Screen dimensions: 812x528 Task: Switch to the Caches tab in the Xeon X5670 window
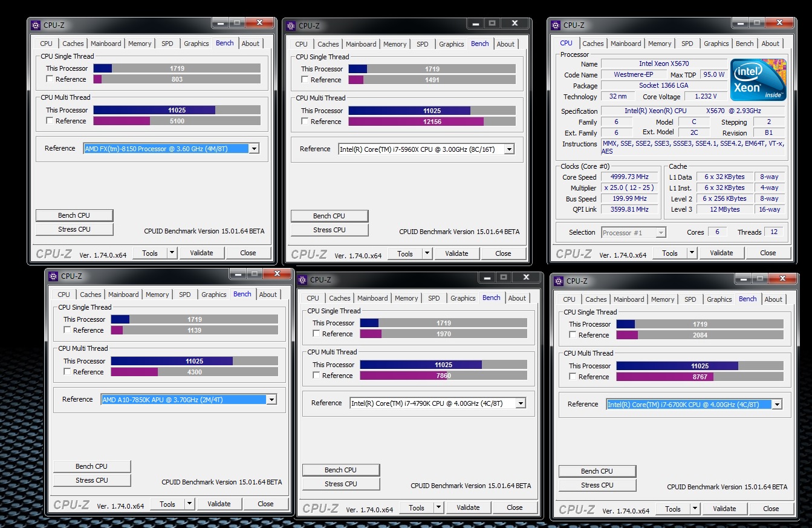pyautogui.click(x=593, y=44)
